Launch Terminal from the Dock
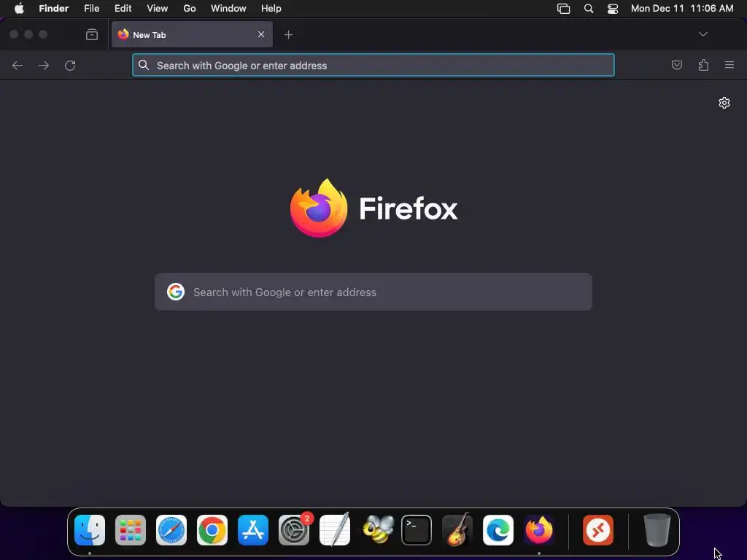 click(x=417, y=530)
